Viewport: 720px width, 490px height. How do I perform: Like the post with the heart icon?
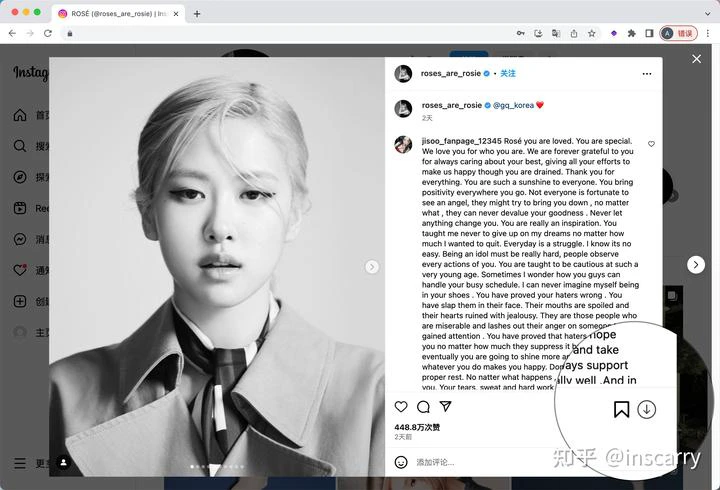point(401,406)
